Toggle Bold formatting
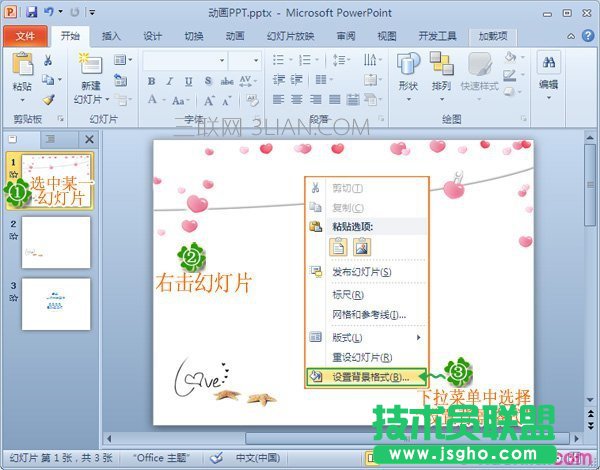 coord(152,82)
